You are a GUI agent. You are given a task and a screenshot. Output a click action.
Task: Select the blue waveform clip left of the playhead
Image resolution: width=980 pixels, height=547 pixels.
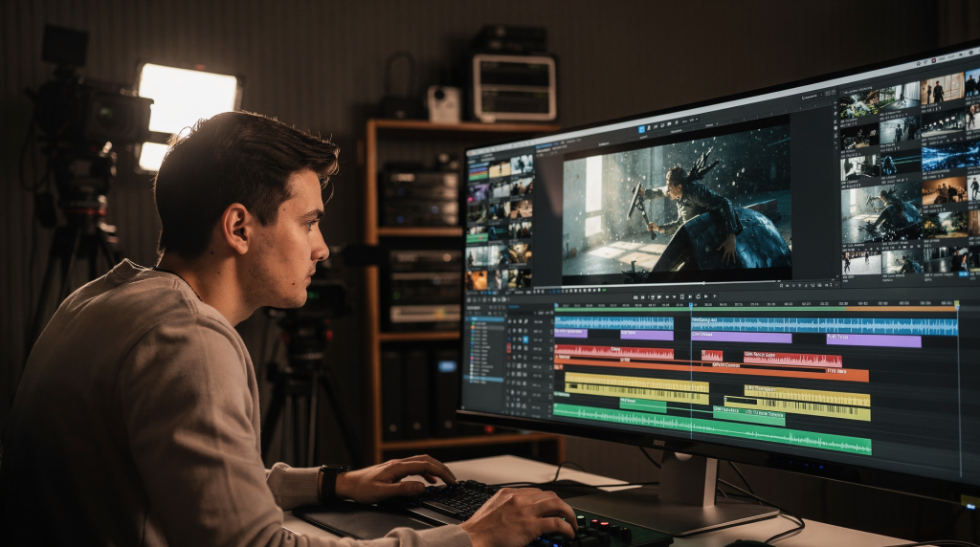[613, 323]
